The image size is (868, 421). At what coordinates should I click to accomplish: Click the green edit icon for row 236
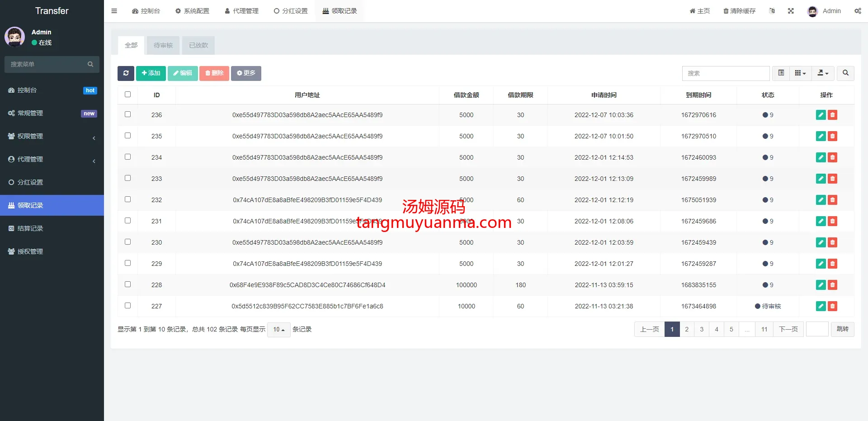click(821, 115)
